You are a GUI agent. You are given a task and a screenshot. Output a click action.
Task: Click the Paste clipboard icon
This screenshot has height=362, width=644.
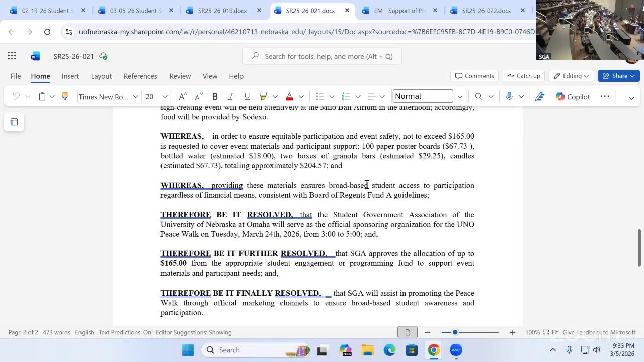(42, 96)
